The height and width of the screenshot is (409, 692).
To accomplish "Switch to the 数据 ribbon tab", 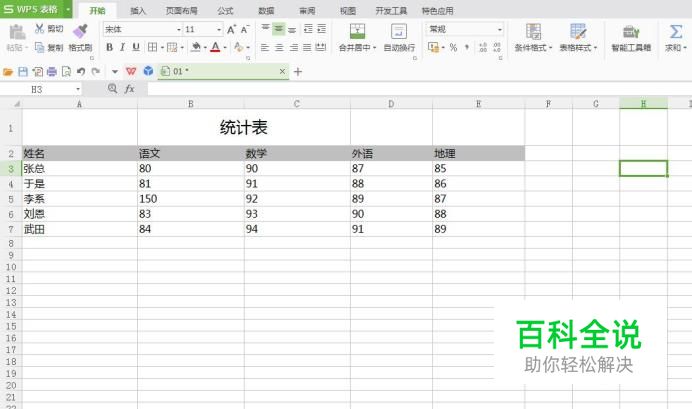I will click(x=266, y=11).
